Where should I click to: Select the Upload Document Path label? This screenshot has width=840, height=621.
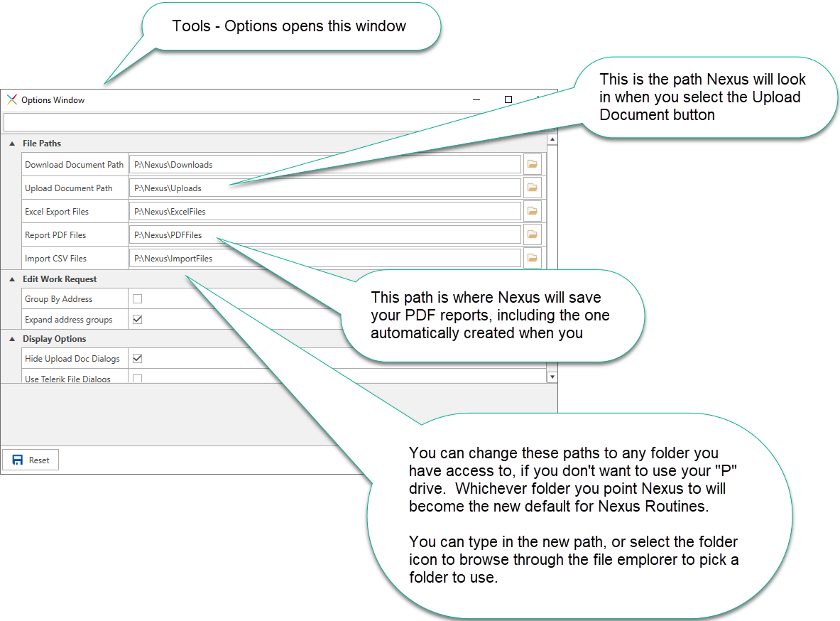point(69,188)
